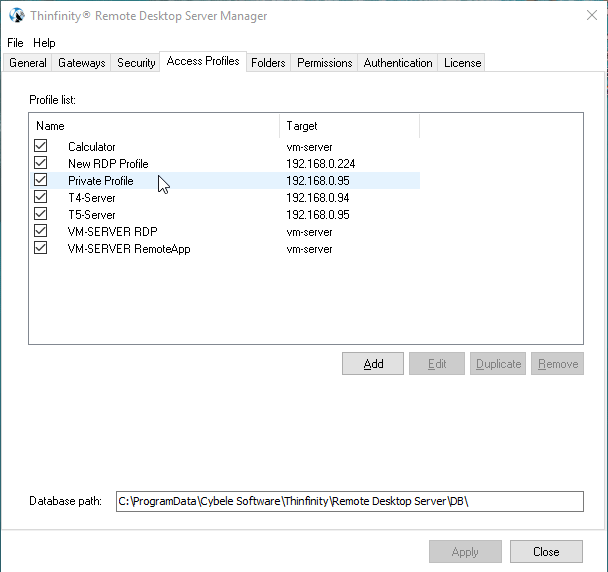Click the Database path input field
This screenshot has width=608, height=572.
coord(350,501)
